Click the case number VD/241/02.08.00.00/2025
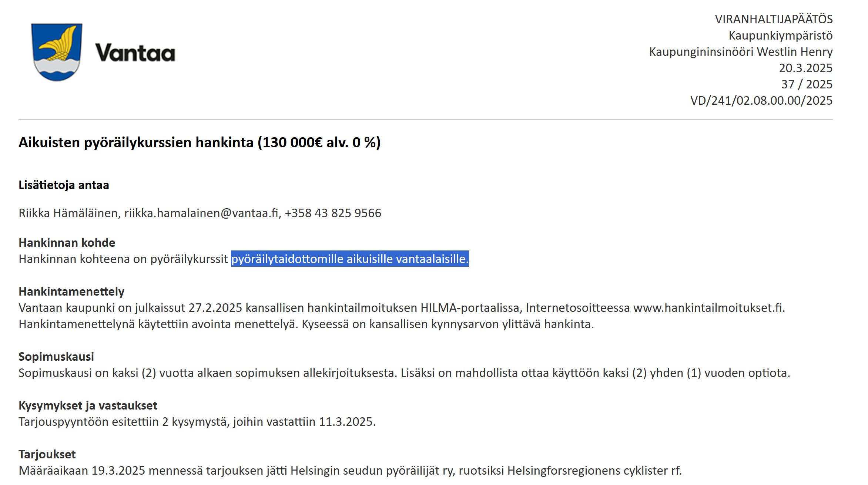The height and width of the screenshot is (485, 868). [761, 101]
